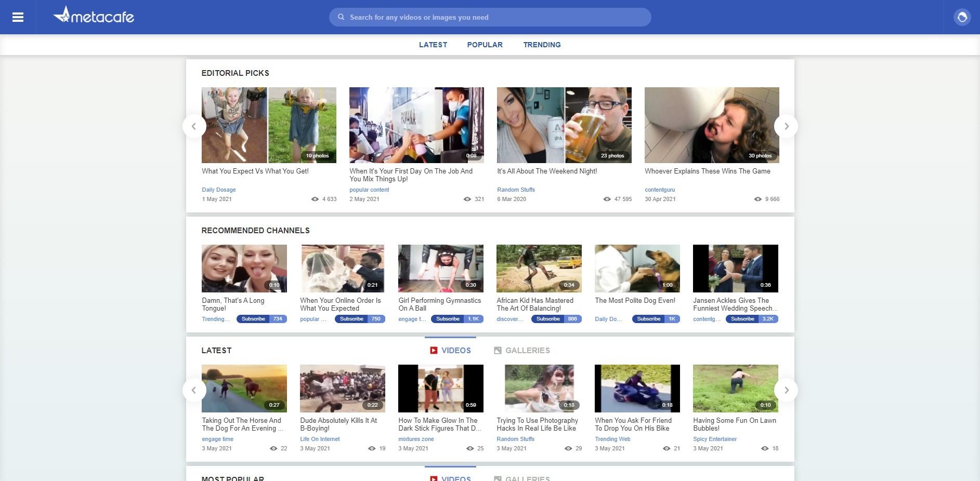Image resolution: width=980 pixels, height=481 pixels.
Task: Switch to the Popular tab
Action: coord(485,45)
